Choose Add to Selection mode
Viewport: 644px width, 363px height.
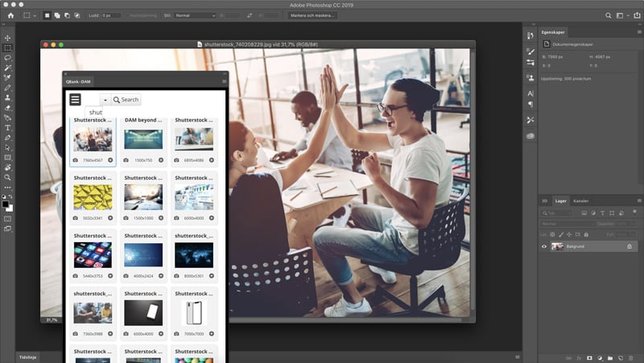click(57, 15)
